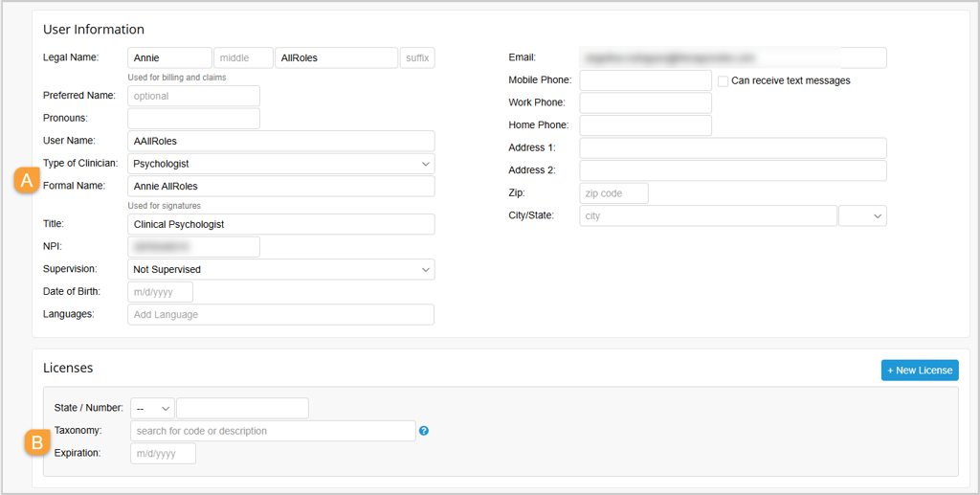
Task: Click the + New License button
Action: [x=919, y=371]
